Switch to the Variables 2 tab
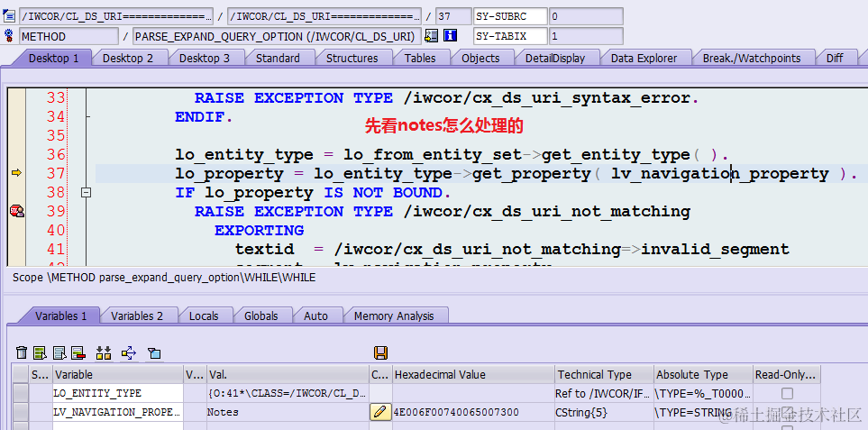The width and height of the screenshot is (868, 430). (137, 316)
